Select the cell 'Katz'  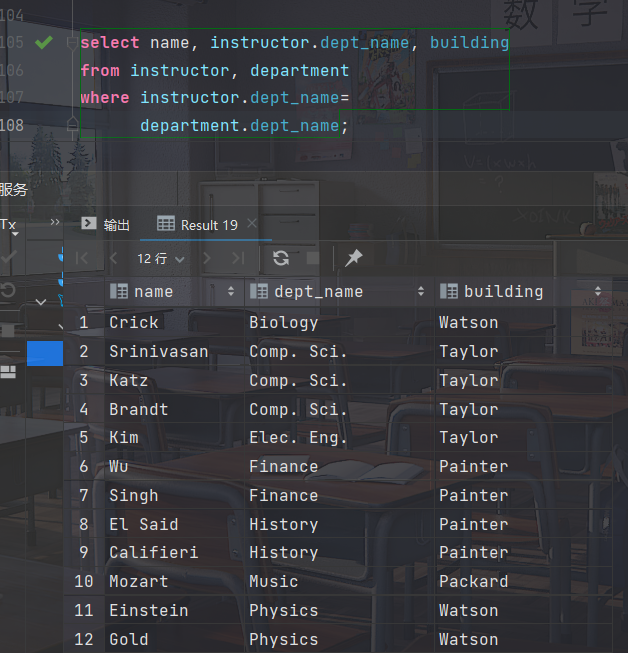[174, 380]
